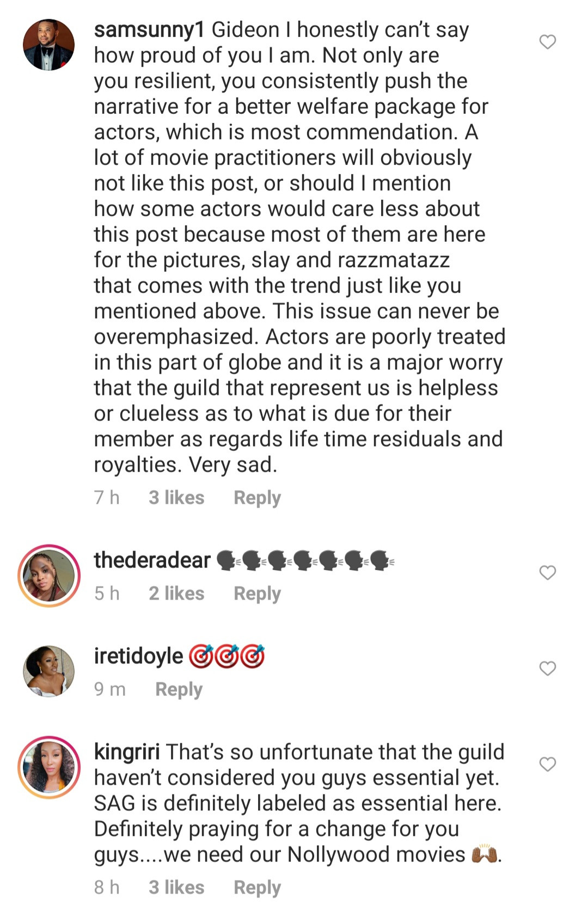This screenshot has height=917, width=588.
Task: View kingriri's story from avatar
Action: [49, 767]
